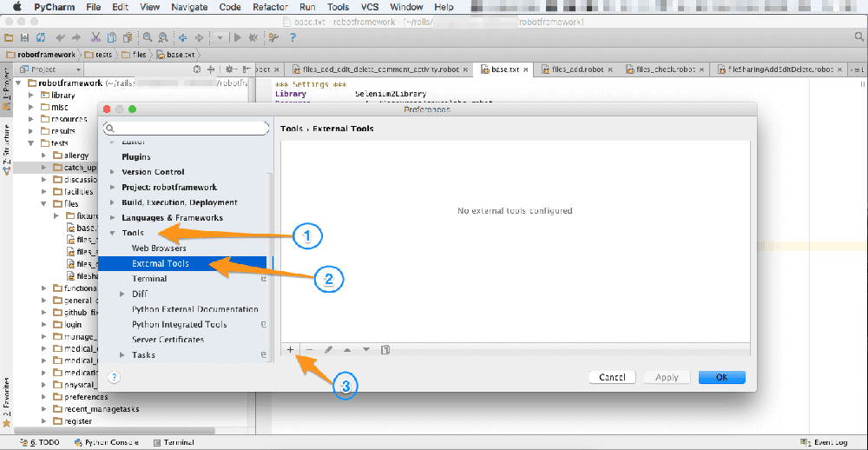
Task: Click the Find magnifier icon in the main toolbar
Action: [x=148, y=37]
